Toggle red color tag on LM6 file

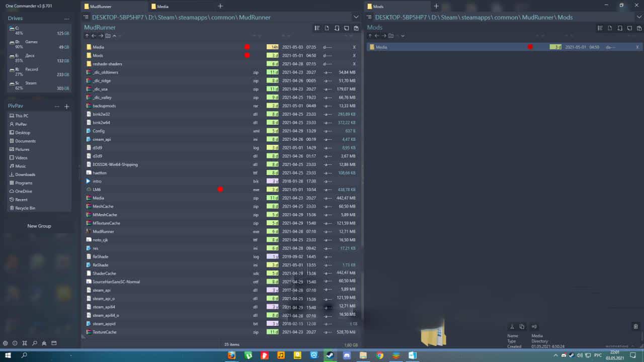[x=220, y=190]
